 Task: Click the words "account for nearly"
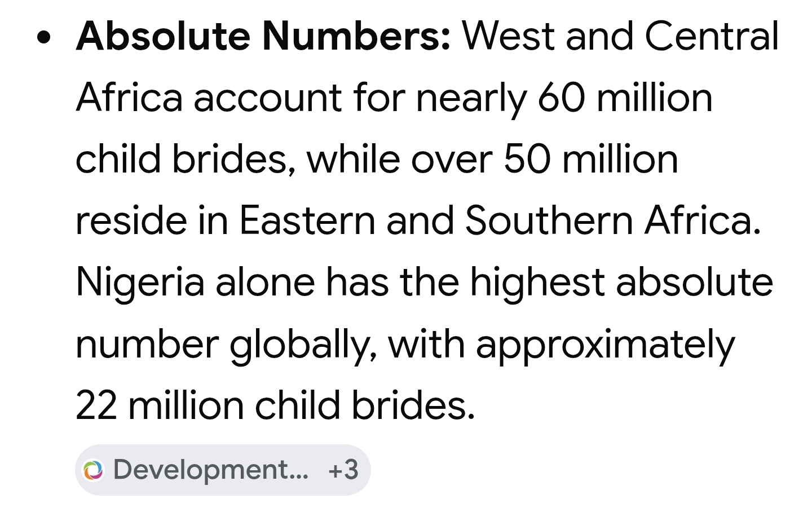pyautogui.click(x=360, y=99)
